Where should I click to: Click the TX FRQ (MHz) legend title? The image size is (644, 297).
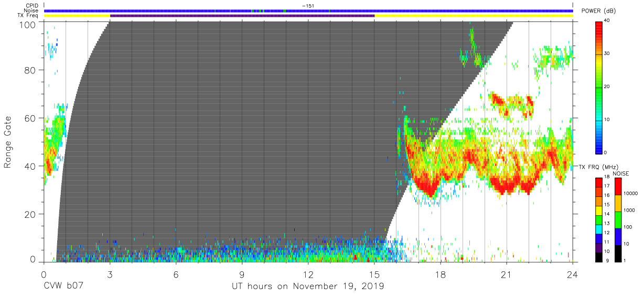click(x=598, y=167)
